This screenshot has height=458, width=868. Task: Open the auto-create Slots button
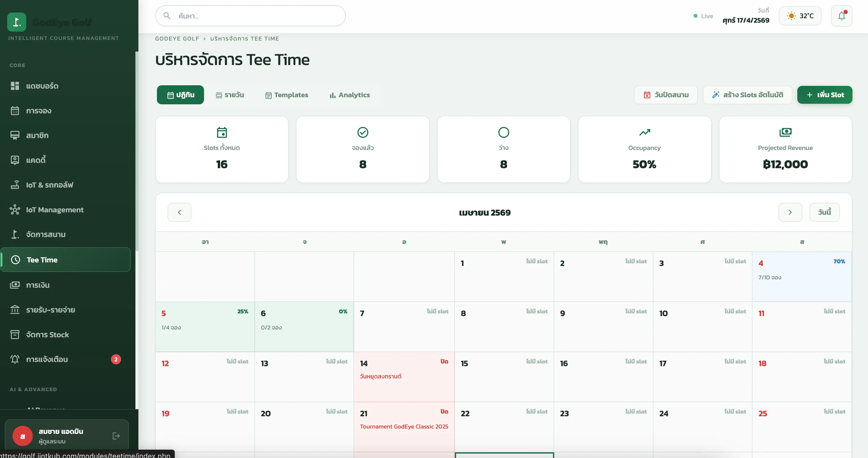click(x=747, y=95)
